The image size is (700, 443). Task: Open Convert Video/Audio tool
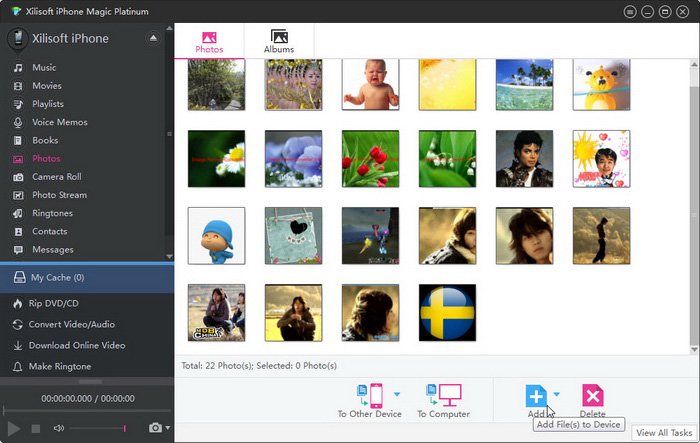point(72,324)
